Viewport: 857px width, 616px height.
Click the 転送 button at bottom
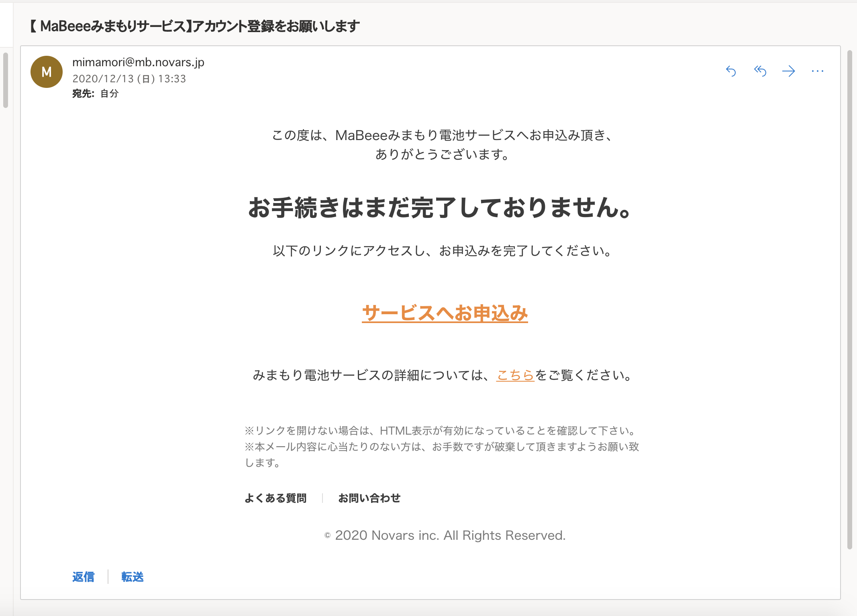tap(133, 577)
